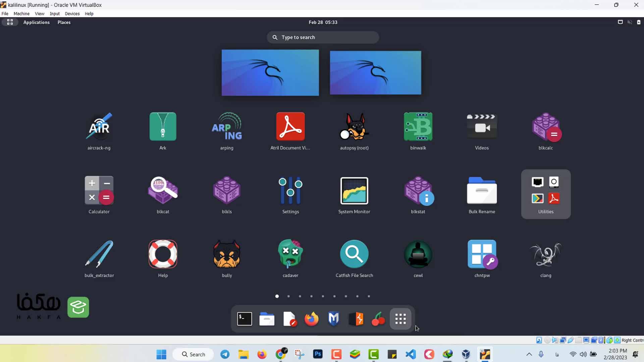
Task: Toggle the Show Applications grid button
Action: click(x=400, y=319)
